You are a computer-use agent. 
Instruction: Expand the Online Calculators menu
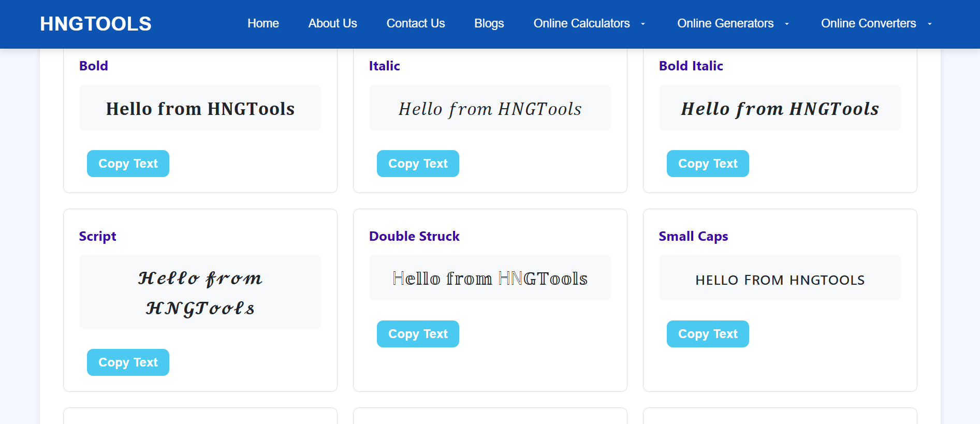(x=582, y=23)
